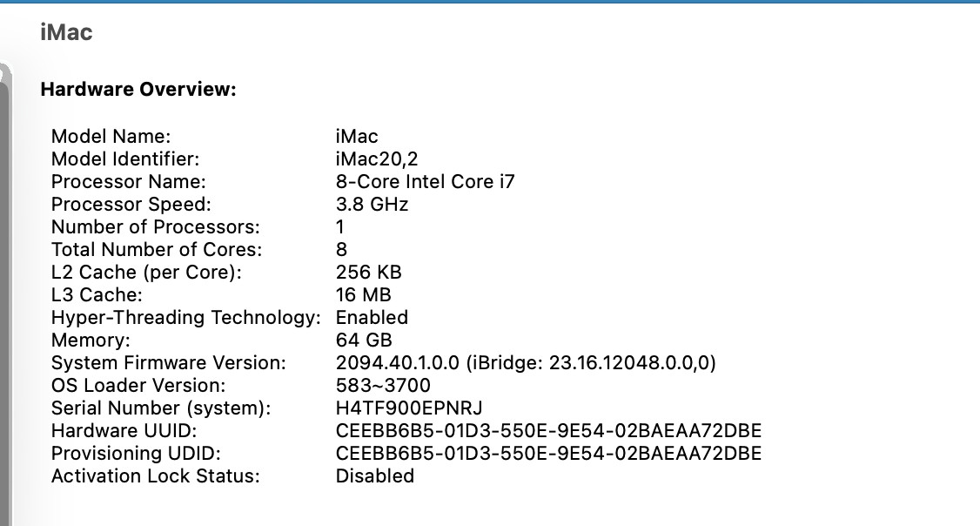The height and width of the screenshot is (526, 980).
Task: Click the Hardware Overview heading
Action: click(138, 89)
